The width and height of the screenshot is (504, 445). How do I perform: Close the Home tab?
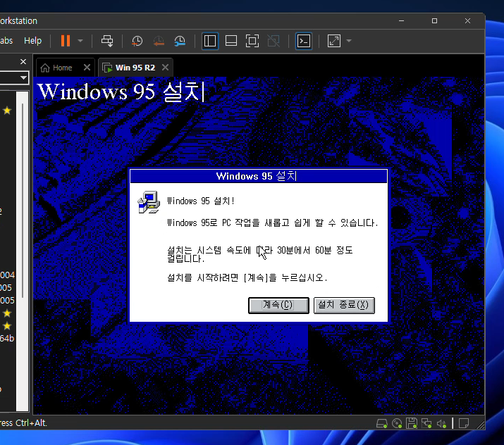[87, 68]
